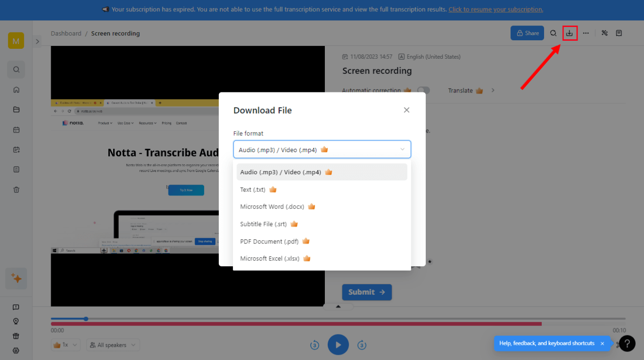Pick PDF Document (.pdf) format

click(x=322, y=241)
